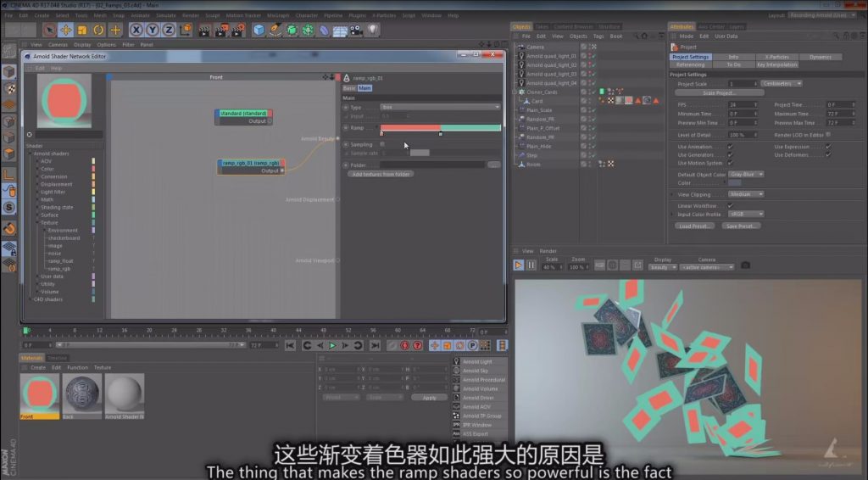The height and width of the screenshot is (480, 868).
Task: Pause the IPR render
Action: (x=531, y=265)
